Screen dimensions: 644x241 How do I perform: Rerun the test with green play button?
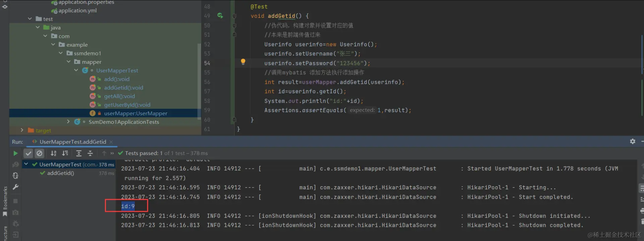(x=15, y=153)
